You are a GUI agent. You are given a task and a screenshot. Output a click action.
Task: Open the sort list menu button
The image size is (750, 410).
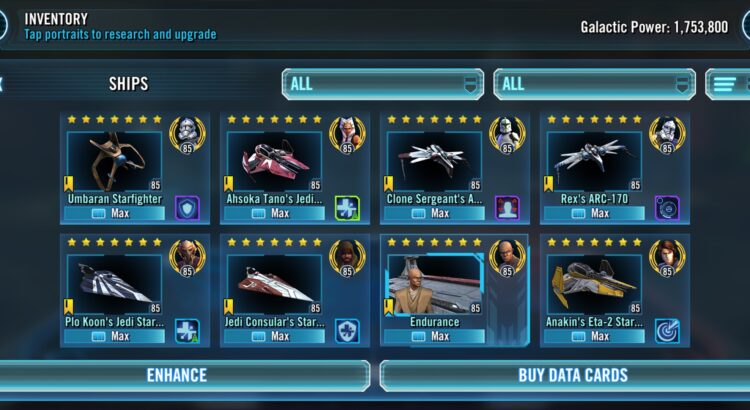[728, 84]
